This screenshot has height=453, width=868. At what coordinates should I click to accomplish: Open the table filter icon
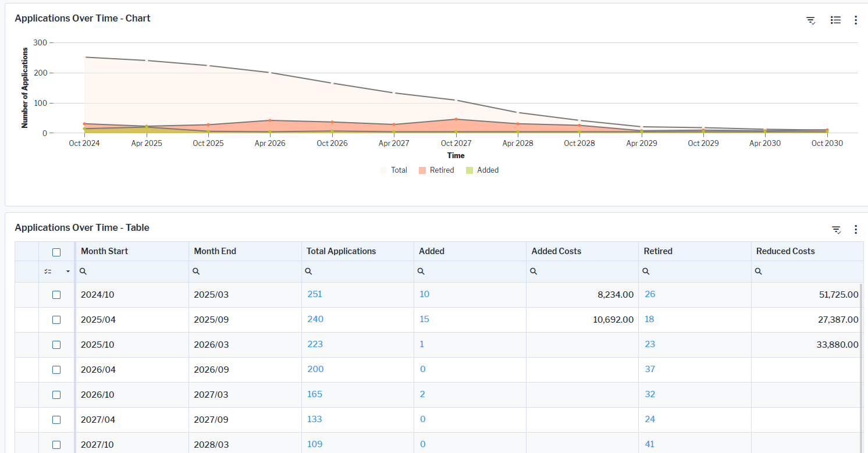pos(836,230)
